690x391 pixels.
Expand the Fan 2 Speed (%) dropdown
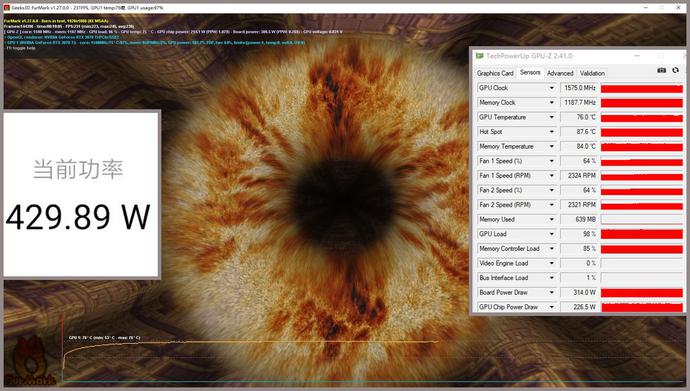click(x=551, y=190)
